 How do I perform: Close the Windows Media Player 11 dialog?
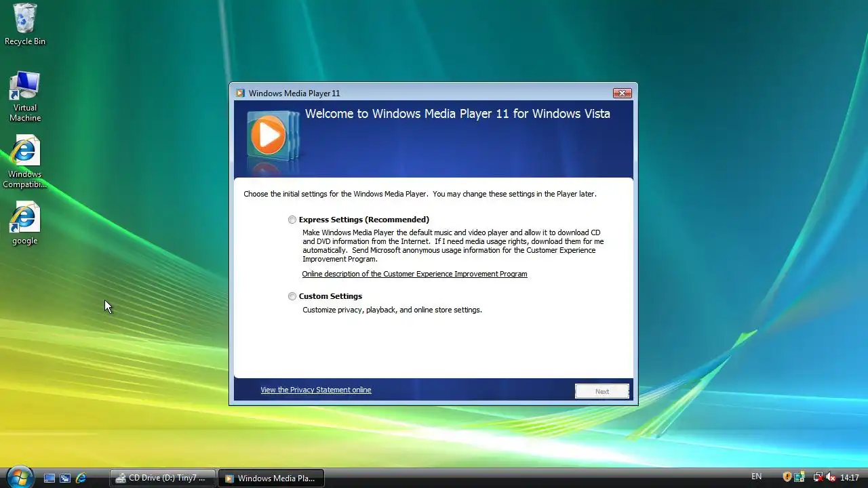[622, 93]
